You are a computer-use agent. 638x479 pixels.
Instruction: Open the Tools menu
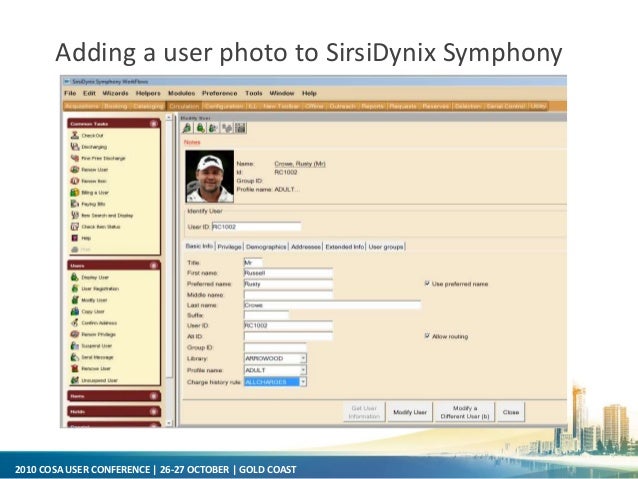[254, 93]
